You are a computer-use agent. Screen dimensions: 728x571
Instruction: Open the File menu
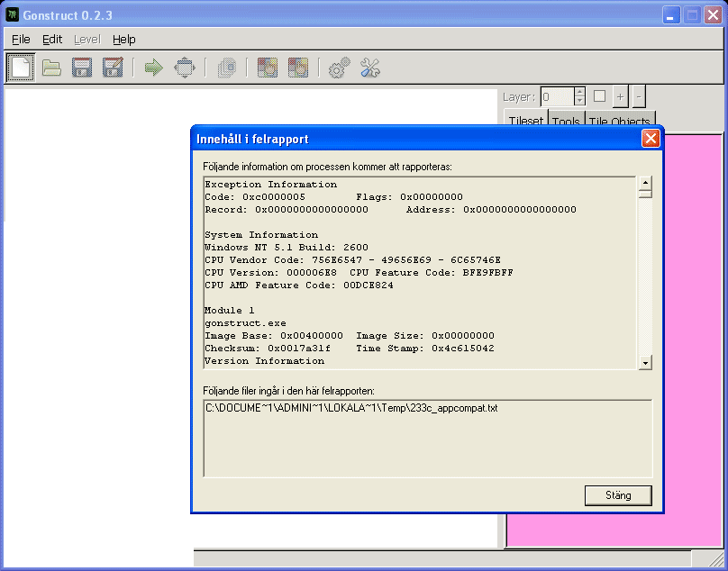tap(21, 40)
